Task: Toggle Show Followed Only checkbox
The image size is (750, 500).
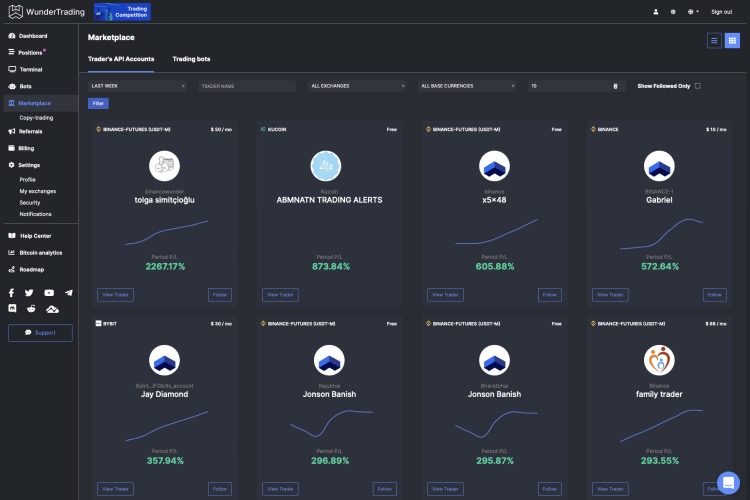Action: coord(697,86)
